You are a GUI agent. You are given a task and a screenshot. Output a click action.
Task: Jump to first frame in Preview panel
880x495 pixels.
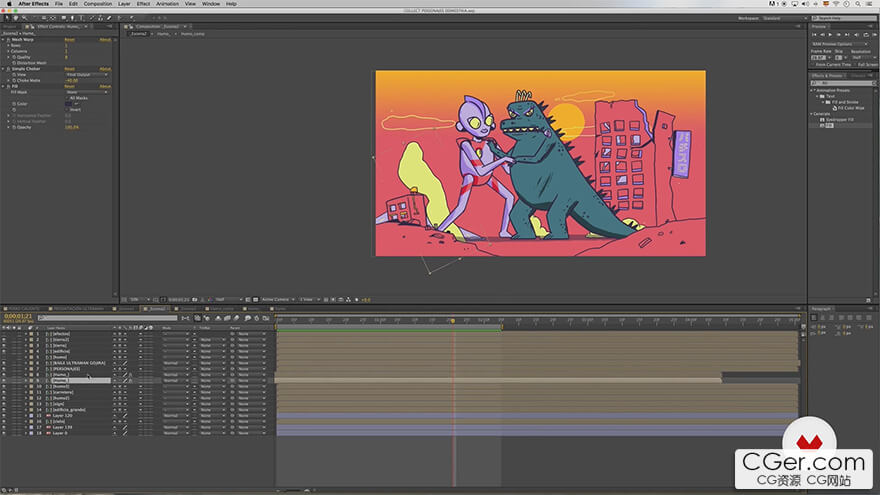coord(814,34)
